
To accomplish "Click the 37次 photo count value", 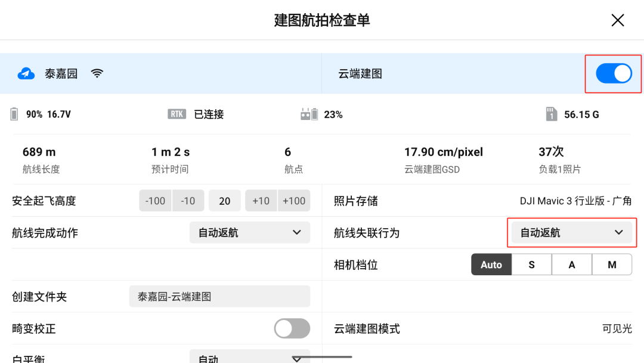I will pos(551,152).
